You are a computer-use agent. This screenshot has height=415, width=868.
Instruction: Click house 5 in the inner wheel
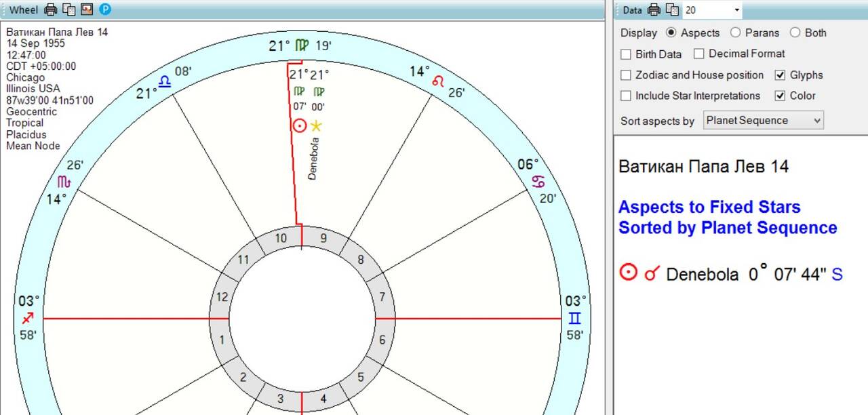[x=360, y=377]
